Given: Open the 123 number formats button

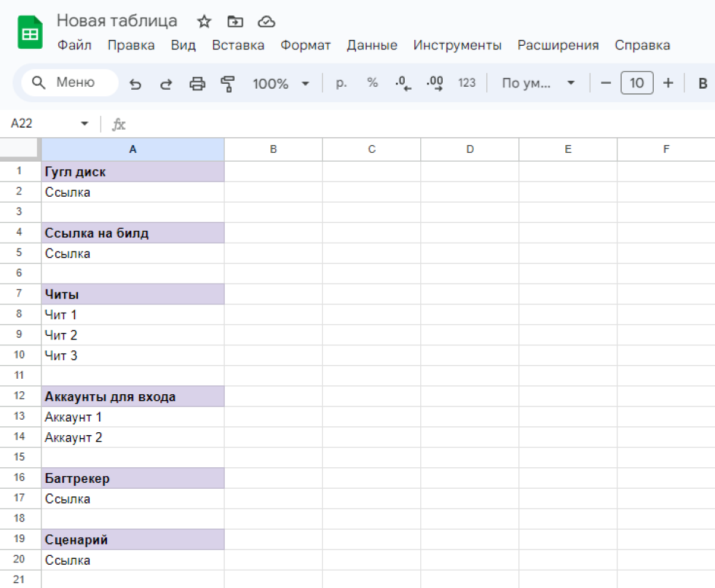Looking at the screenshot, I should click(467, 83).
